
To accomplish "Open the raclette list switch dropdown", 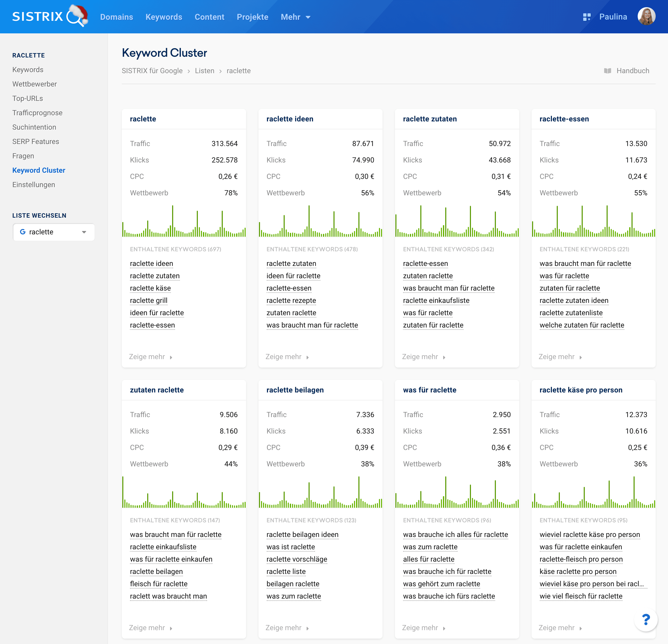I will pyautogui.click(x=84, y=232).
